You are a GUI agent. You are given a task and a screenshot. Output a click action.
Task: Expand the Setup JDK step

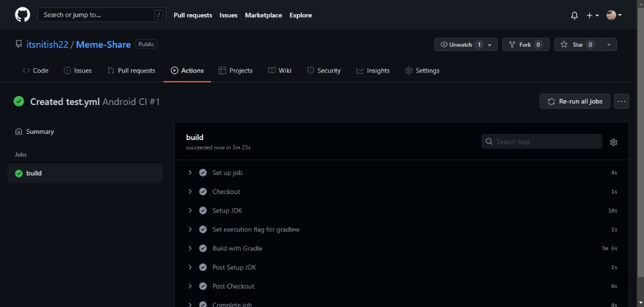point(191,211)
